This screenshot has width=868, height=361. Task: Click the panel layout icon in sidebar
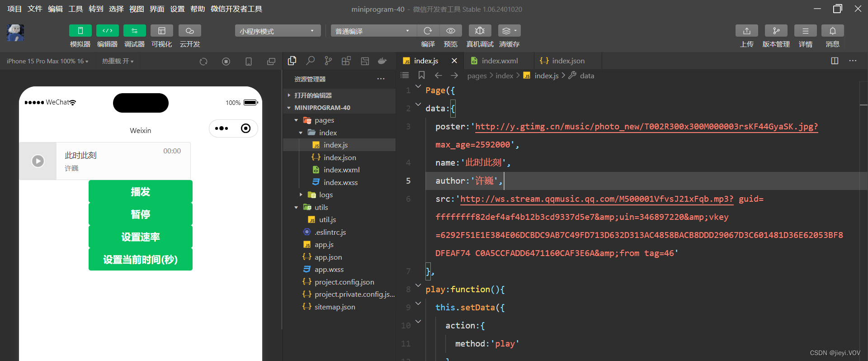click(x=365, y=61)
